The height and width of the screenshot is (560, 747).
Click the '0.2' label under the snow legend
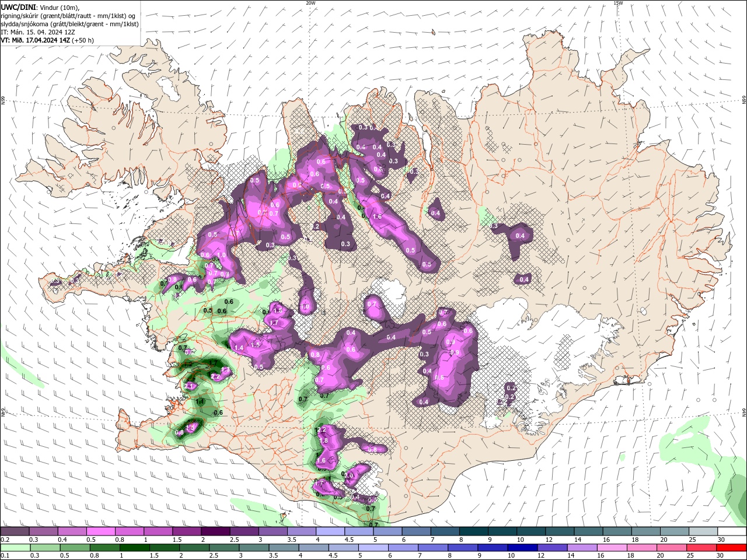tap(5, 540)
